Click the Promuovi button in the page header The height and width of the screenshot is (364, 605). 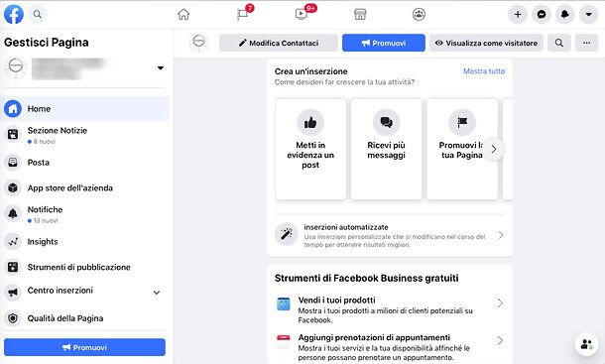(384, 43)
